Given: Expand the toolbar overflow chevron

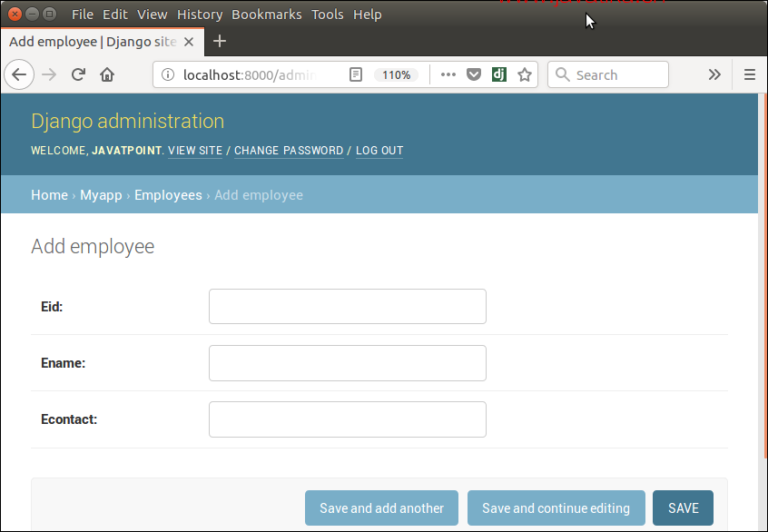Looking at the screenshot, I should pyautogui.click(x=714, y=75).
